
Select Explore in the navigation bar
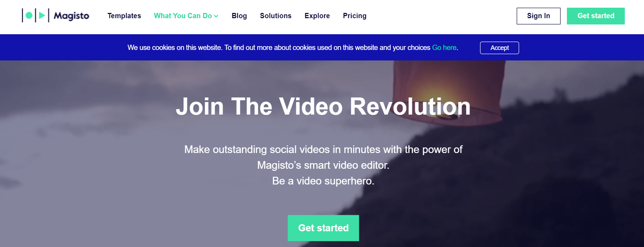point(317,16)
